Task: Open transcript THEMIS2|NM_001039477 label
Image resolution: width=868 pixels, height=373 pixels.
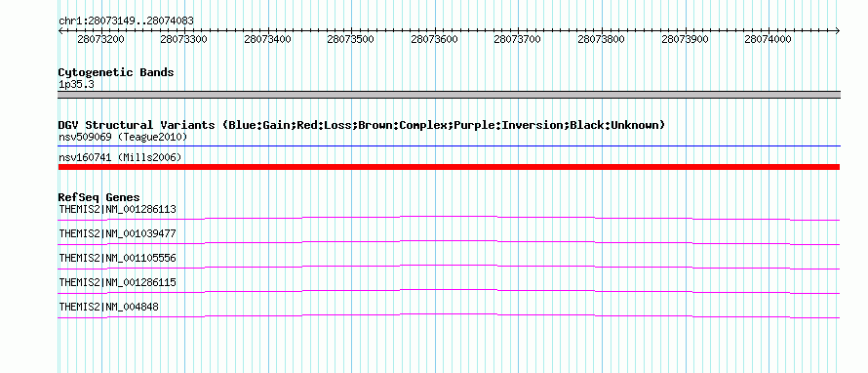Action: (117, 234)
